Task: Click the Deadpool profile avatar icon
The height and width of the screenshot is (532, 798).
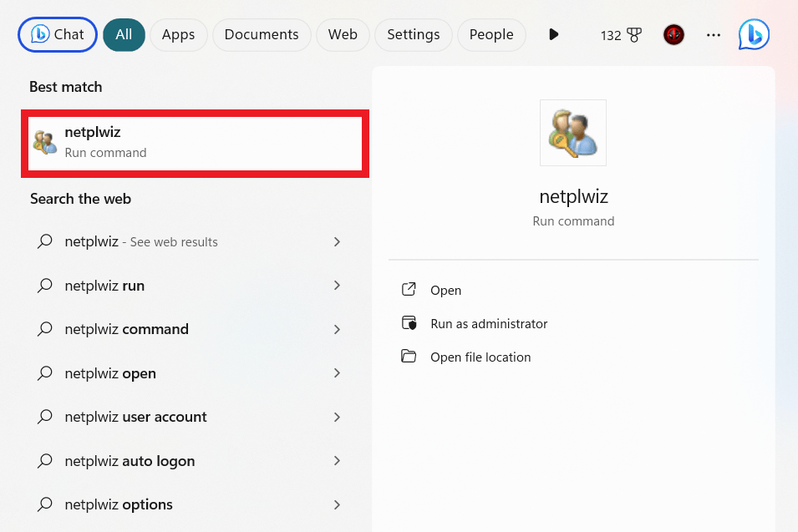Action: coord(673,34)
